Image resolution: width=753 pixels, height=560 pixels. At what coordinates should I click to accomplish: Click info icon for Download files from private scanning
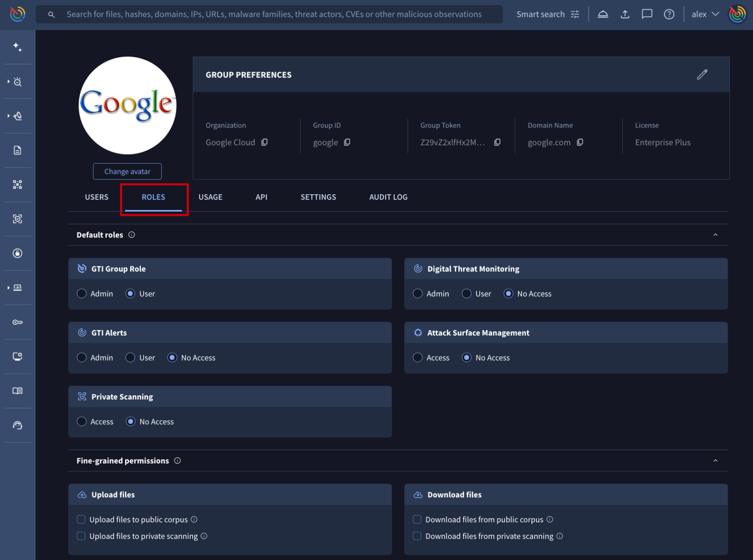(560, 536)
